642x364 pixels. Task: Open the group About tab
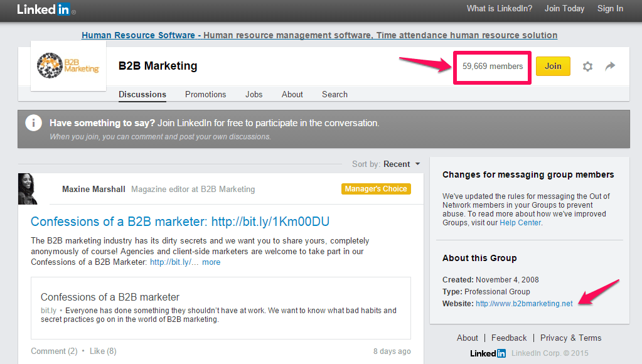point(292,95)
